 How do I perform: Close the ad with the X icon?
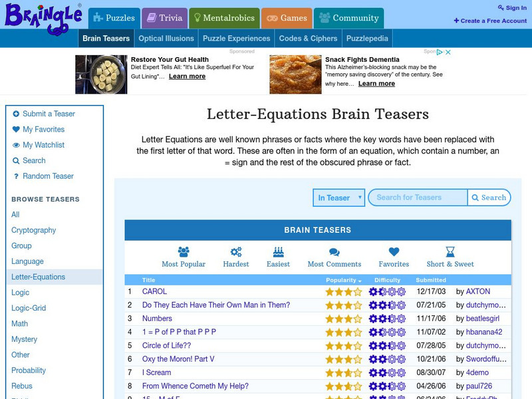point(448,53)
